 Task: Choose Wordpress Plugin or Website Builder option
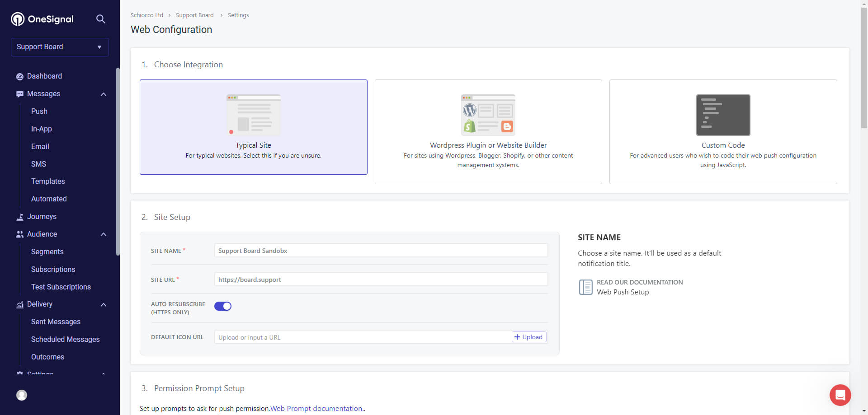coord(488,132)
